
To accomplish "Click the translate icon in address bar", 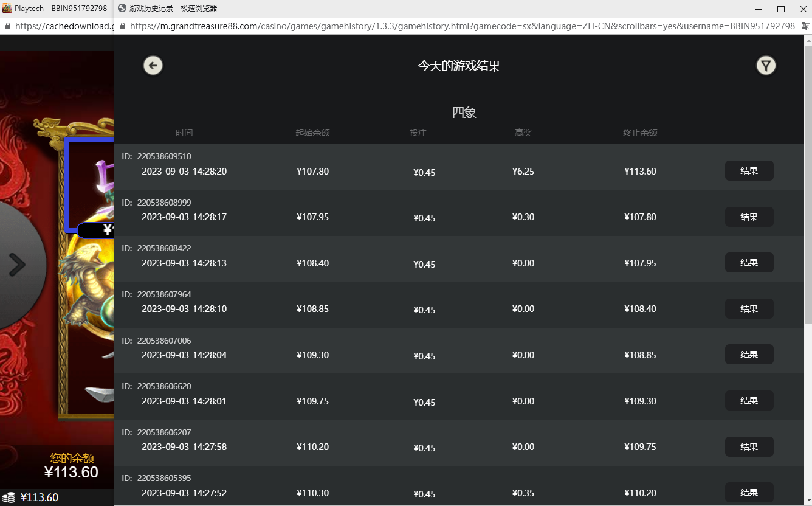I will (x=805, y=26).
